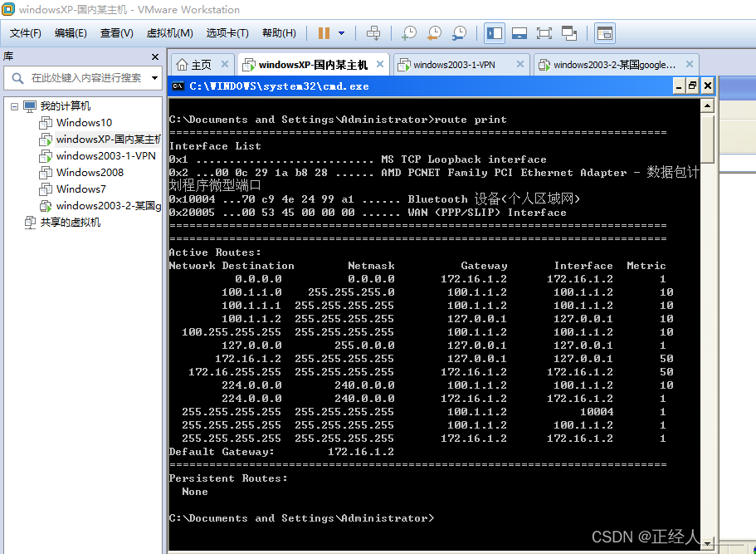Viewport: 756px width, 554px height.
Task: Click the Windows2008 VM icon in tree
Action: point(46,172)
